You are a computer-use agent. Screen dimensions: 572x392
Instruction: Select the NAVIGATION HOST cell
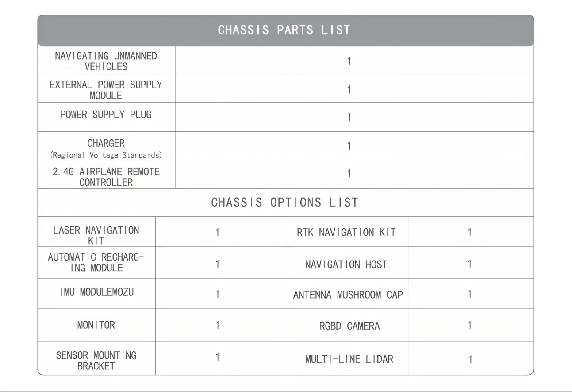[x=346, y=265]
